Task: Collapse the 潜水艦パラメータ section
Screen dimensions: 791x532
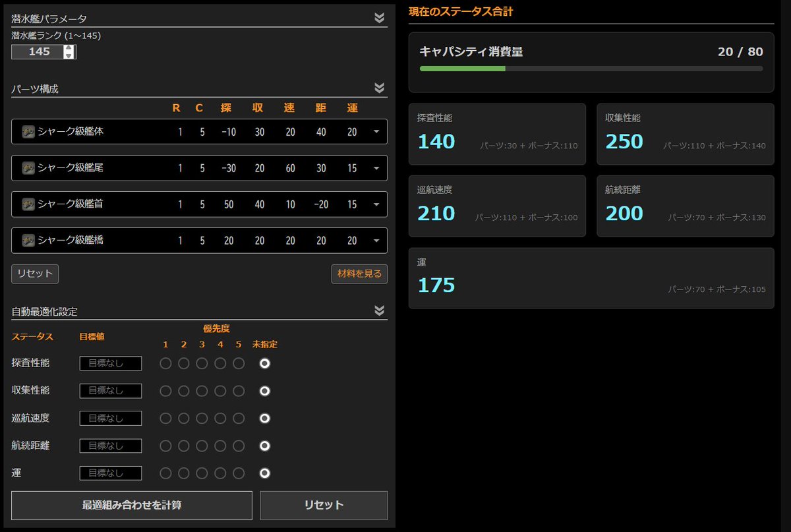Action: 379,18
